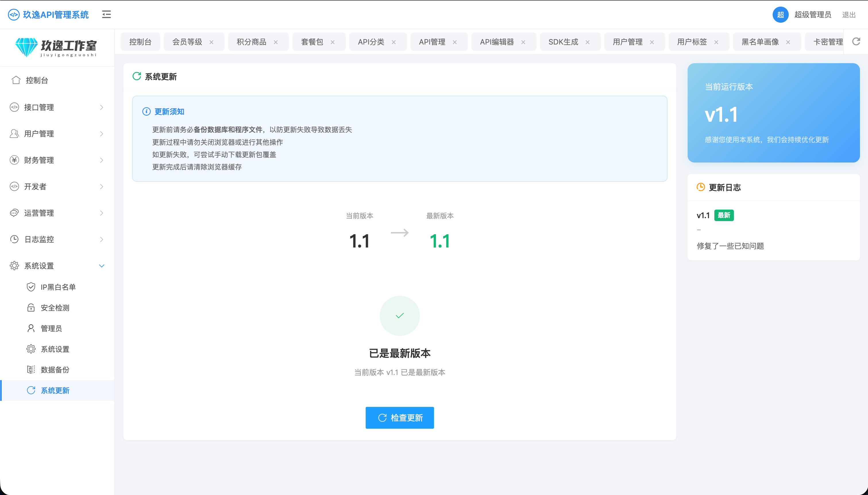Close the API管理 tab

tap(455, 42)
